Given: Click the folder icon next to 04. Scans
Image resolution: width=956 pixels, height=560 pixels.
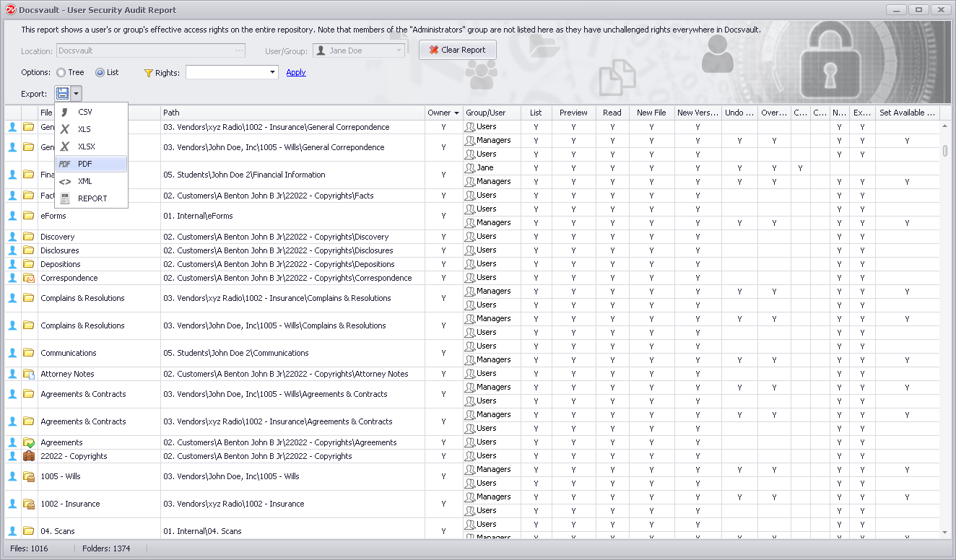Looking at the screenshot, I should pos(29,530).
